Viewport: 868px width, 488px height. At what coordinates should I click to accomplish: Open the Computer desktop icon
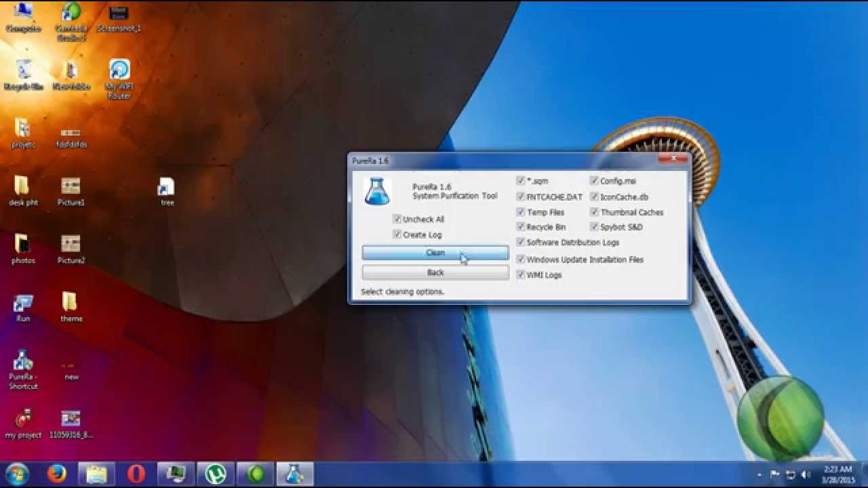pyautogui.click(x=23, y=18)
